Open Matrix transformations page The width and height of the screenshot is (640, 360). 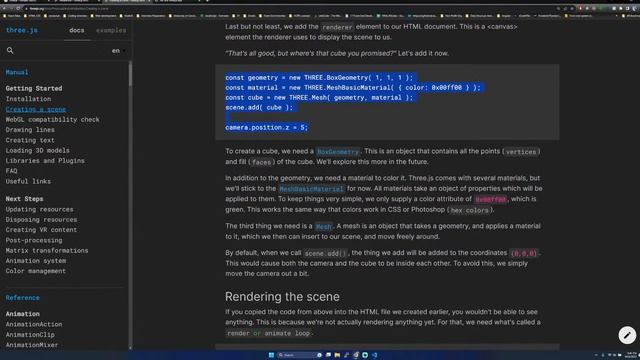pos(47,250)
